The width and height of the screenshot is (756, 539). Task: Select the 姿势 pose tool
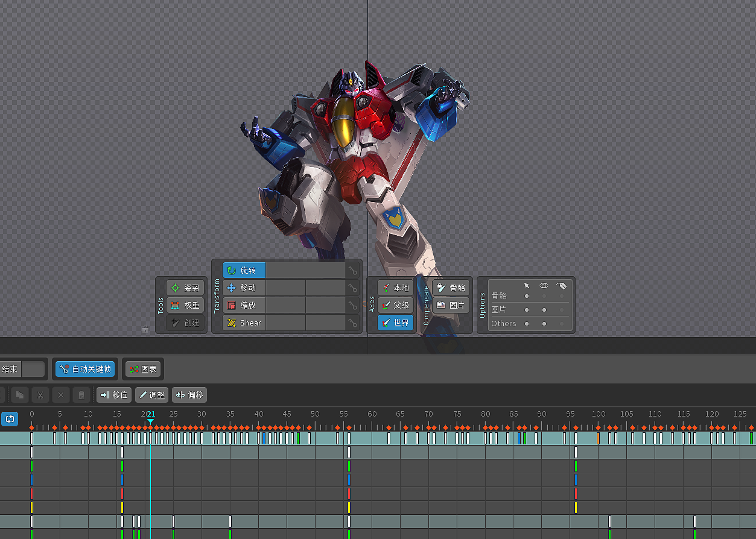[186, 288]
